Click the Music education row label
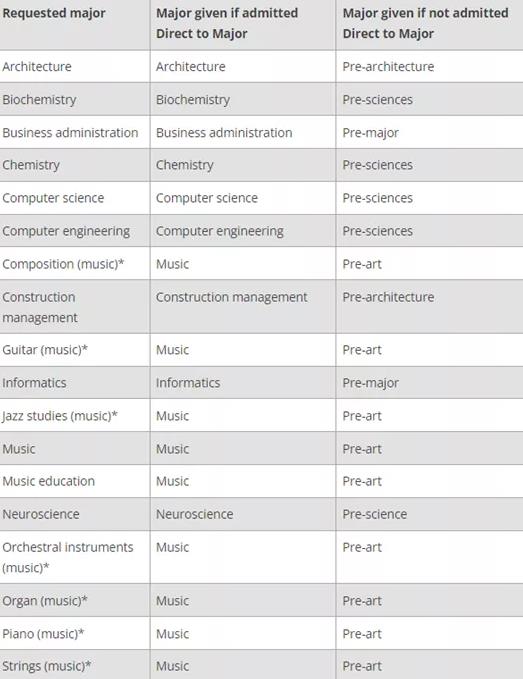The width and height of the screenshot is (523, 679). (x=48, y=481)
